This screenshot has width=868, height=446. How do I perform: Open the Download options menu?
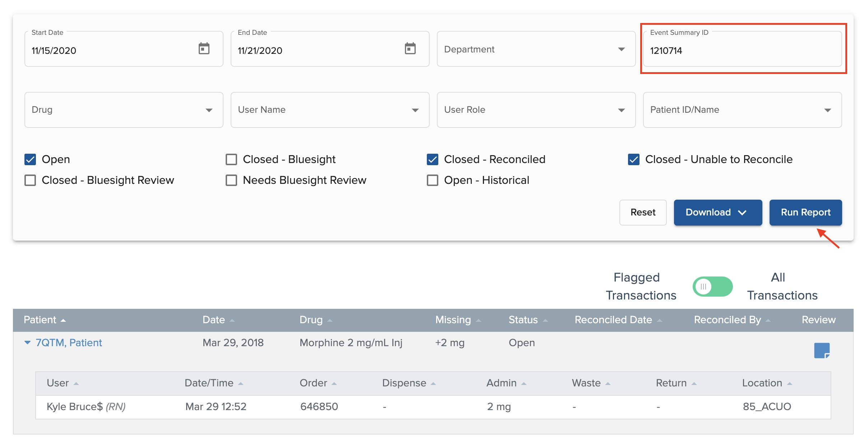pyautogui.click(x=717, y=213)
